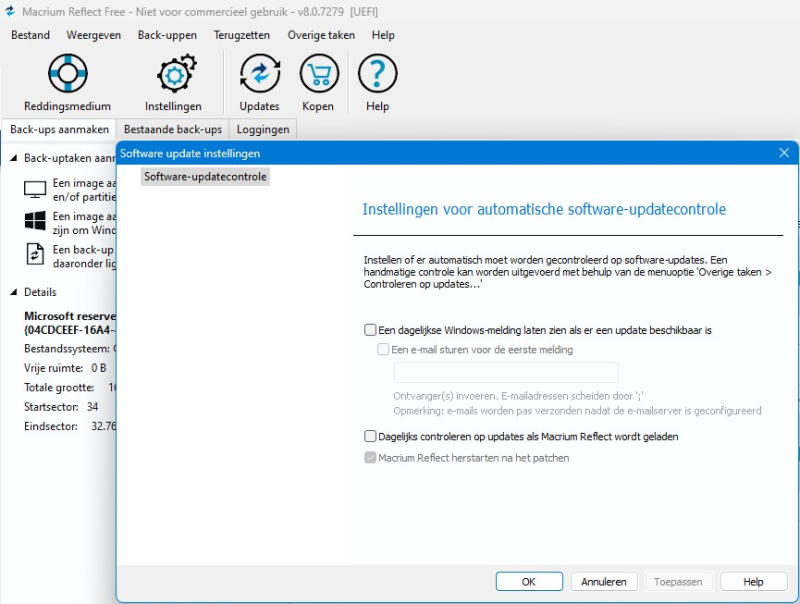Open Instellingen gear icon in toolbar
Viewport: 800px width, 604px height.
[x=173, y=75]
